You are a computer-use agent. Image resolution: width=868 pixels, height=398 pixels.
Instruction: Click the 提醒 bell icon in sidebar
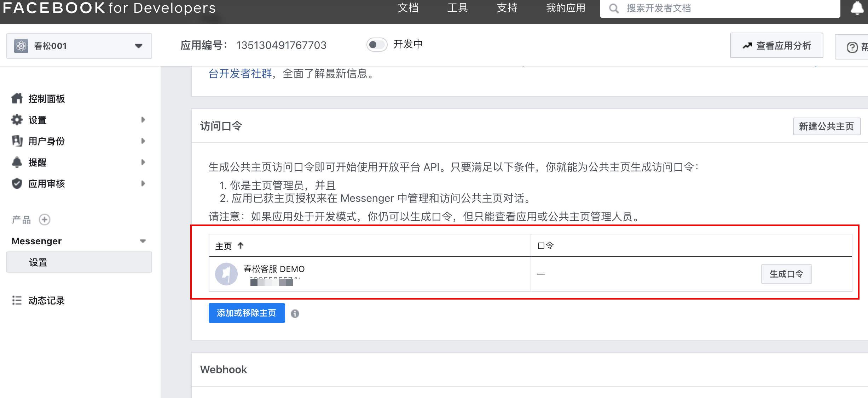tap(17, 162)
